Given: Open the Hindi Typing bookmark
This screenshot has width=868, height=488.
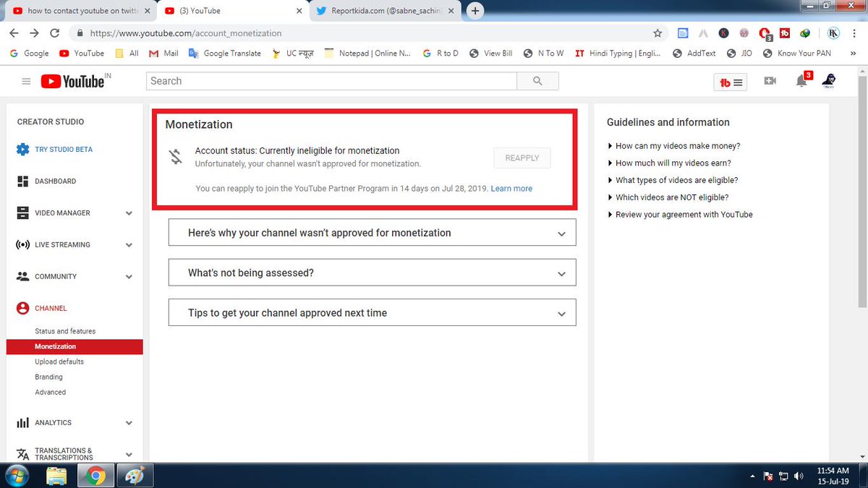Looking at the screenshot, I should point(618,53).
